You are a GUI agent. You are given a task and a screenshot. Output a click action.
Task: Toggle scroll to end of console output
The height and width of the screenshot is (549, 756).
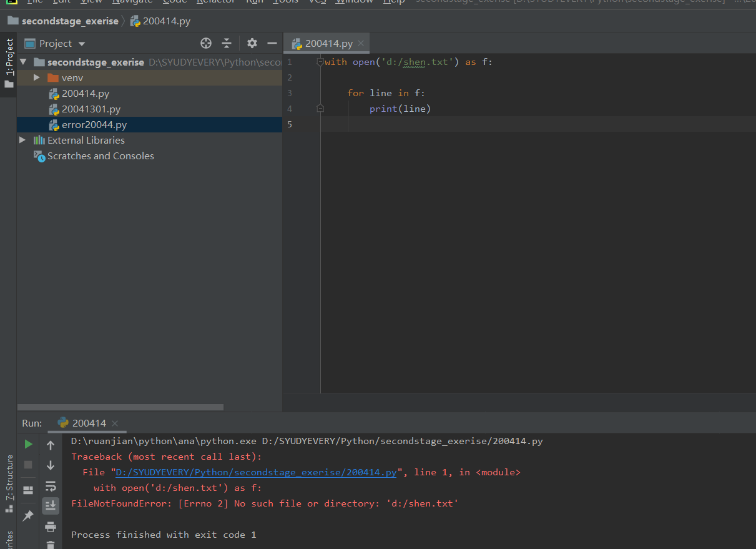(x=51, y=505)
